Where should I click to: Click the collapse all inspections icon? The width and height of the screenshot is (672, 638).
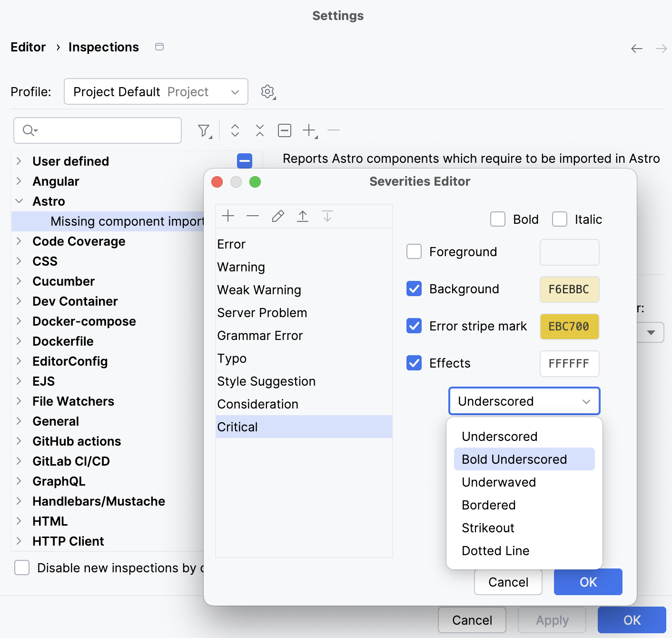(x=260, y=130)
